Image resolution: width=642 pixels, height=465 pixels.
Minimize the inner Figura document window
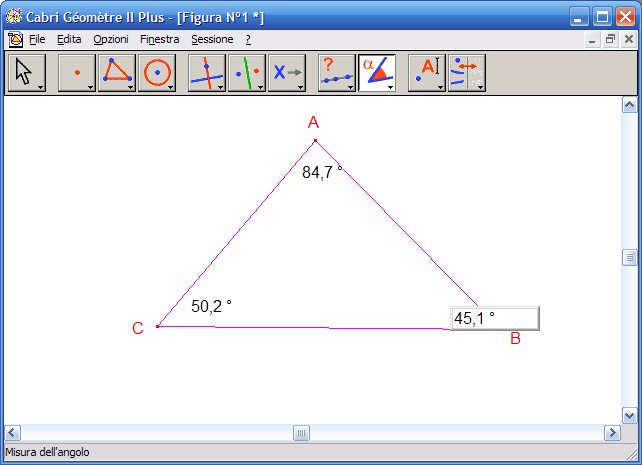592,40
